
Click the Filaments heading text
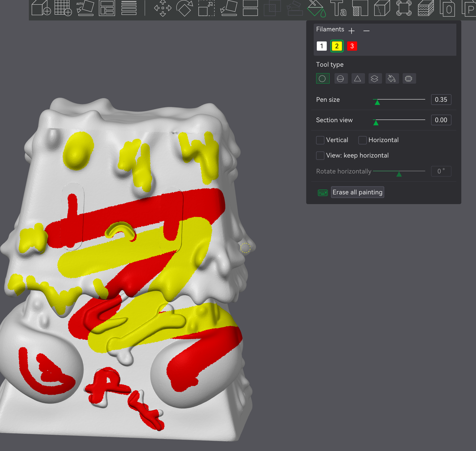click(330, 29)
